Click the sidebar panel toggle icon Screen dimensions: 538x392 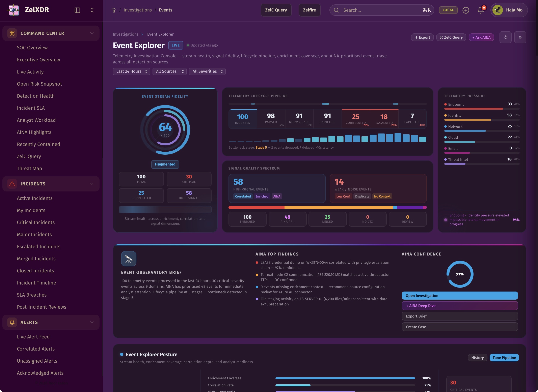77,10
